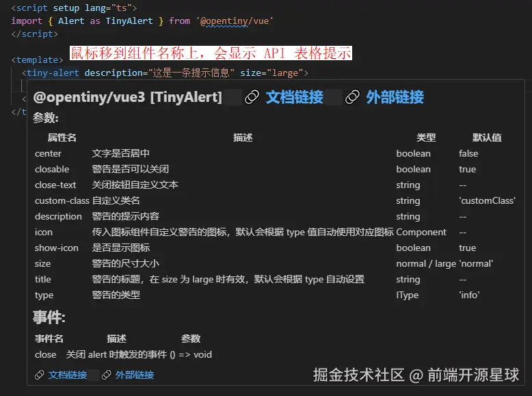Click the description property name in table

[58, 217]
